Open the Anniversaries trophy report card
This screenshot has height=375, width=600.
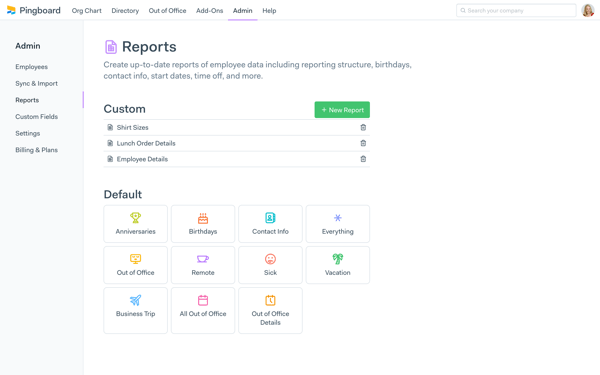tap(135, 224)
